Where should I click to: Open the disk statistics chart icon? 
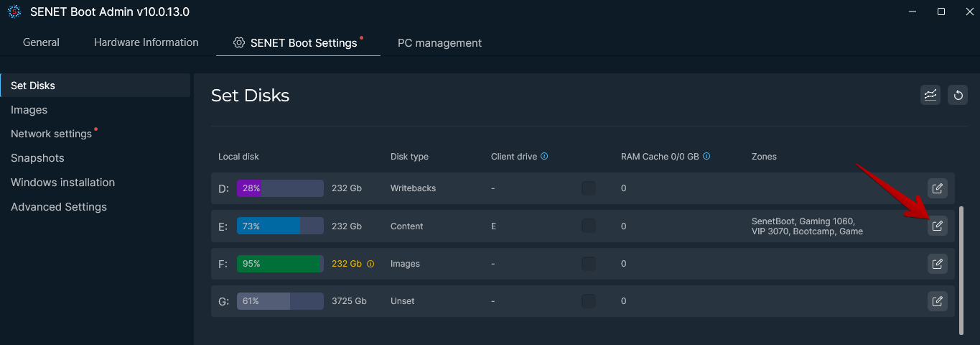click(x=930, y=95)
